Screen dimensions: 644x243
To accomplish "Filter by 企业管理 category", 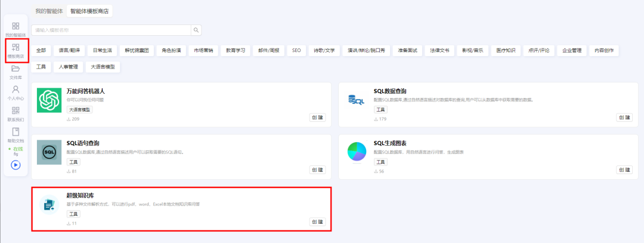I will tap(572, 51).
